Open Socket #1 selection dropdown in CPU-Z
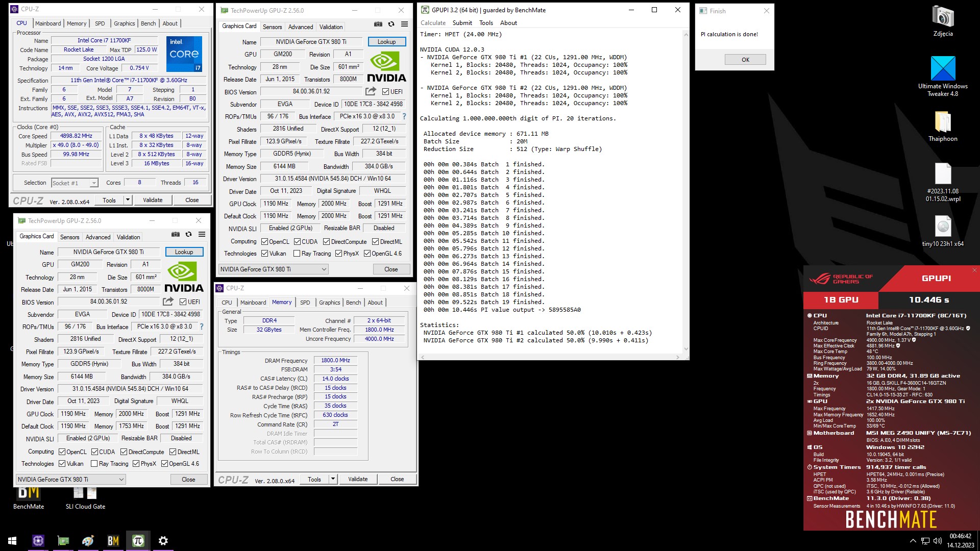The width and height of the screenshot is (980, 551). click(75, 183)
